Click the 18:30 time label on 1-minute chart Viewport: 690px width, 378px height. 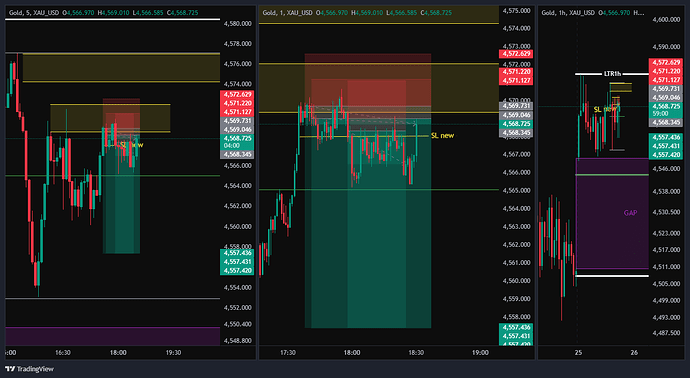tap(416, 353)
